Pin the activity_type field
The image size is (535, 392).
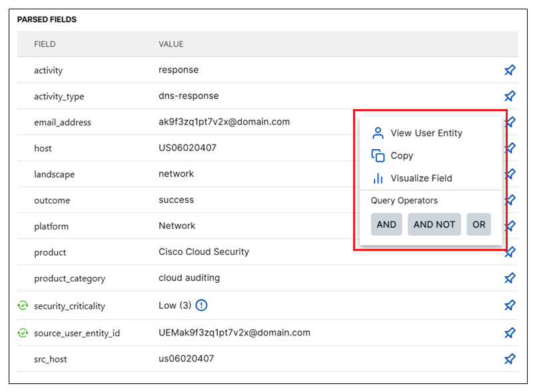[510, 96]
